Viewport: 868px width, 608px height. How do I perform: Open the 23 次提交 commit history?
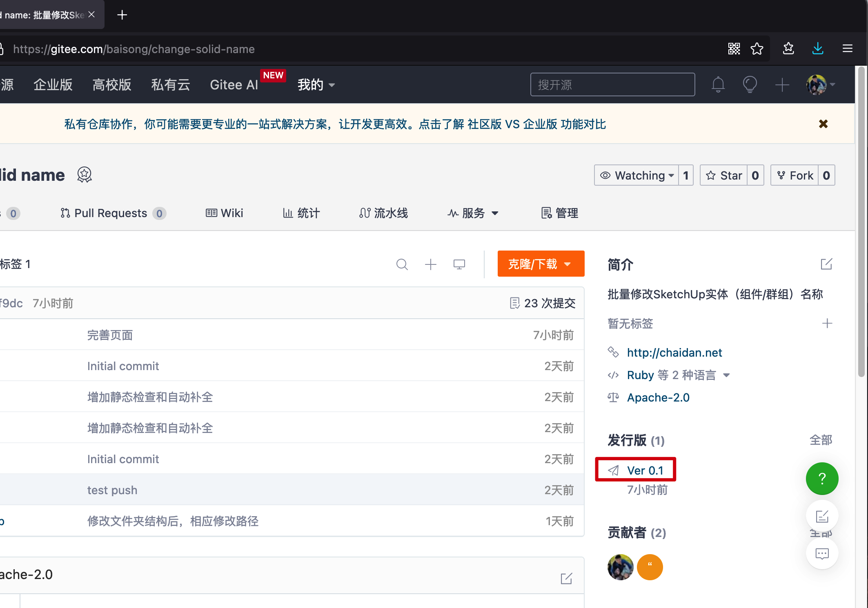click(543, 303)
